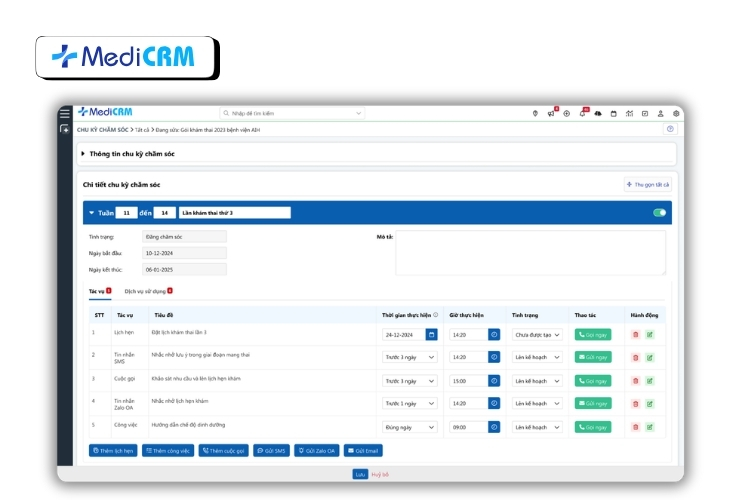The height and width of the screenshot is (500, 750).
Task: Edit the Cuộc gọi task row
Action: pyautogui.click(x=650, y=381)
